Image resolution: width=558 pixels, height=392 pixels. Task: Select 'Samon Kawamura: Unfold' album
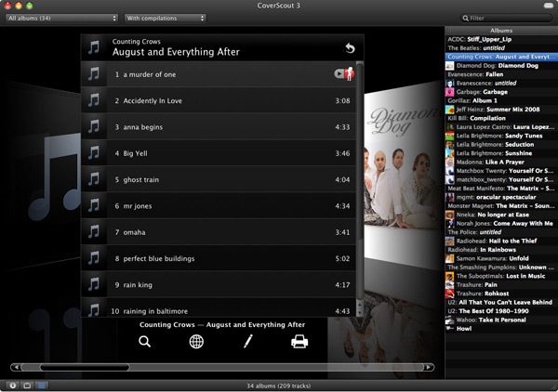501,258
